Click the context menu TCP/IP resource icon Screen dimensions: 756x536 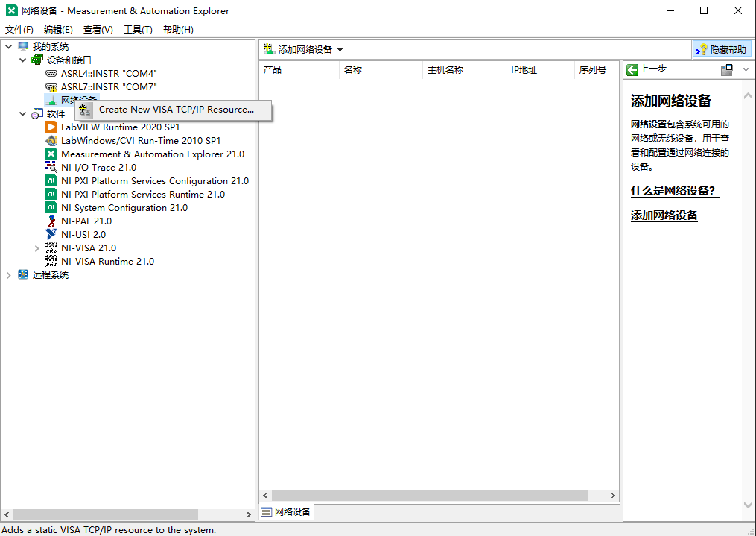(86, 110)
